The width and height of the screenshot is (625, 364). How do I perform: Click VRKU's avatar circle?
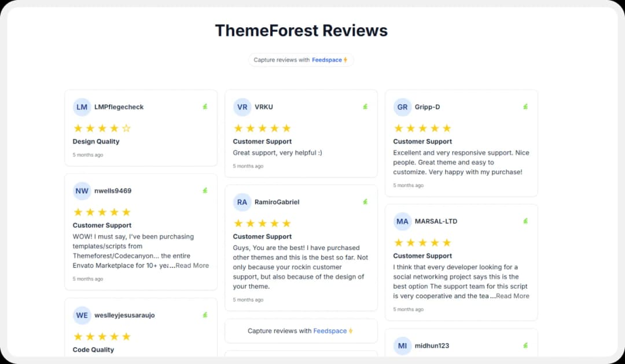coord(242,106)
